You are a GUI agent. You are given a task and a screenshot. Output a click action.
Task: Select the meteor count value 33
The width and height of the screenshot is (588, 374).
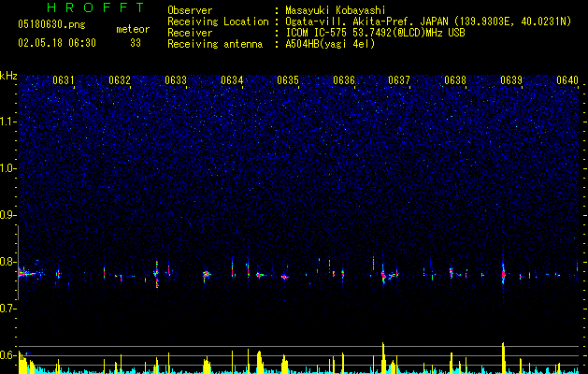(x=136, y=43)
